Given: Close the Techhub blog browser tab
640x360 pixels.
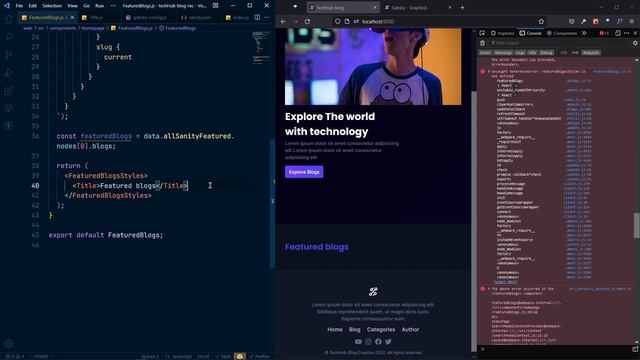Looking at the screenshot, I should (x=375, y=7).
